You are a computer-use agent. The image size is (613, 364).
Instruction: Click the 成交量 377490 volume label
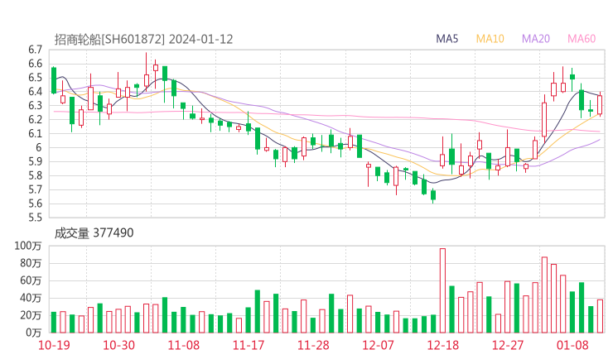coord(94,233)
